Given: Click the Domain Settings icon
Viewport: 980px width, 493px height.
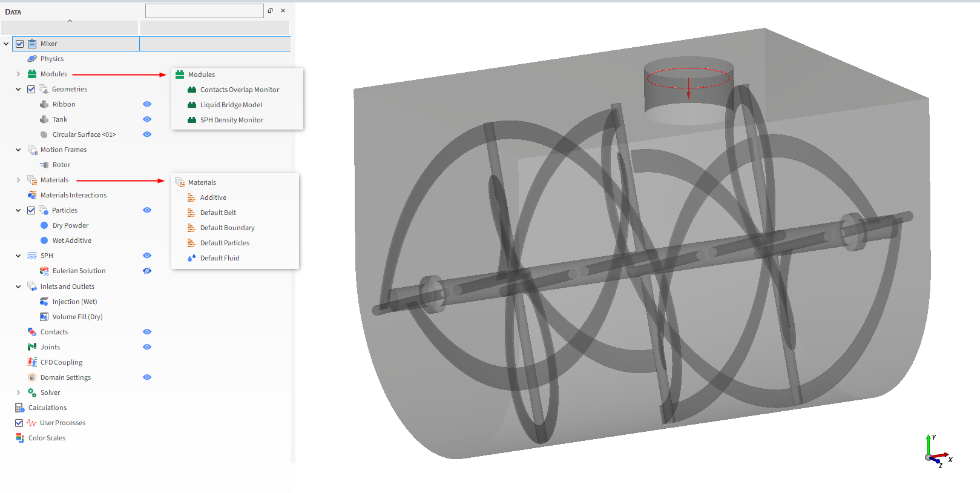Looking at the screenshot, I should pyautogui.click(x=32, y=377).
